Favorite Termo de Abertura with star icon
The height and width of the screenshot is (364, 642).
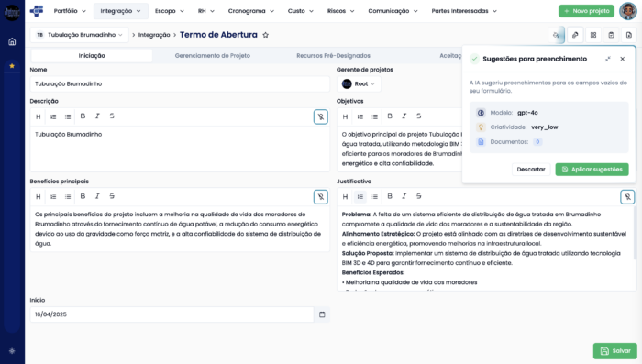[265, 35]
